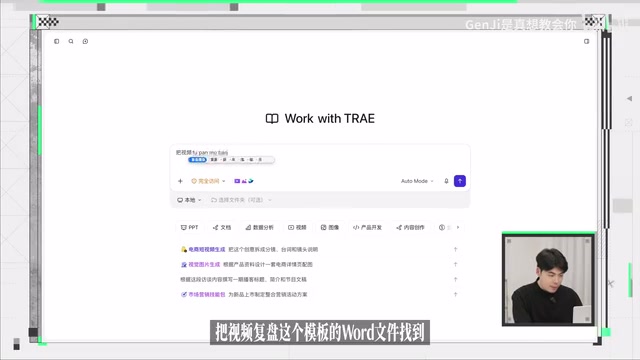Open the Auto Mode dropdown
640x360 pixels.
pos(417,181)
